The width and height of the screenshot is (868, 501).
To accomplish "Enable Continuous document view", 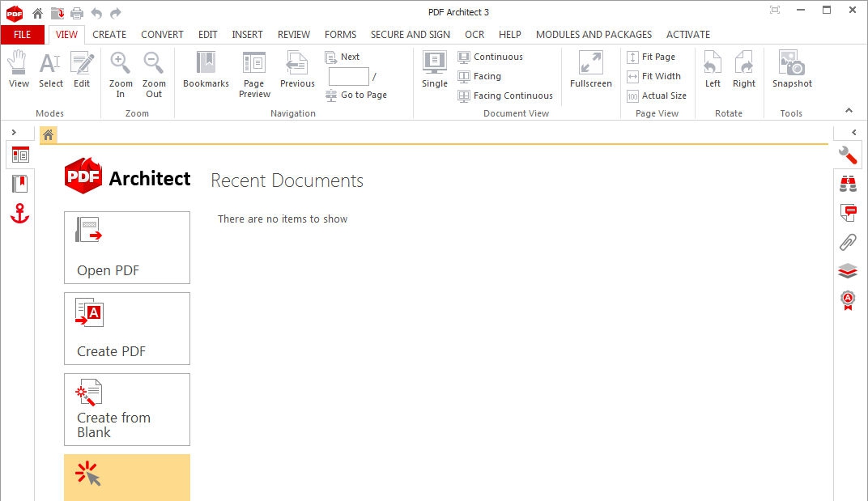I will pyautogui.click(x=491, y=57).
